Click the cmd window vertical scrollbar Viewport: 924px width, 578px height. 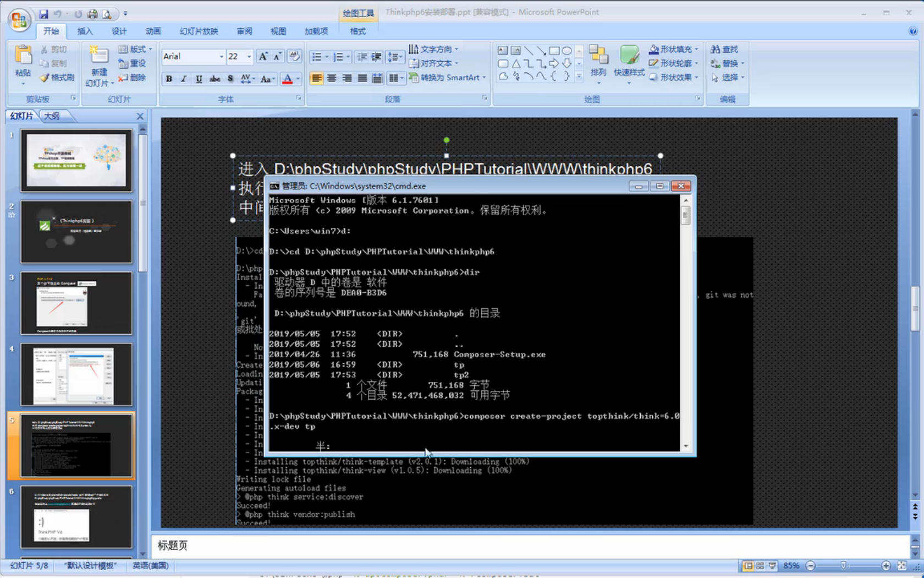[x=686, y=323]
